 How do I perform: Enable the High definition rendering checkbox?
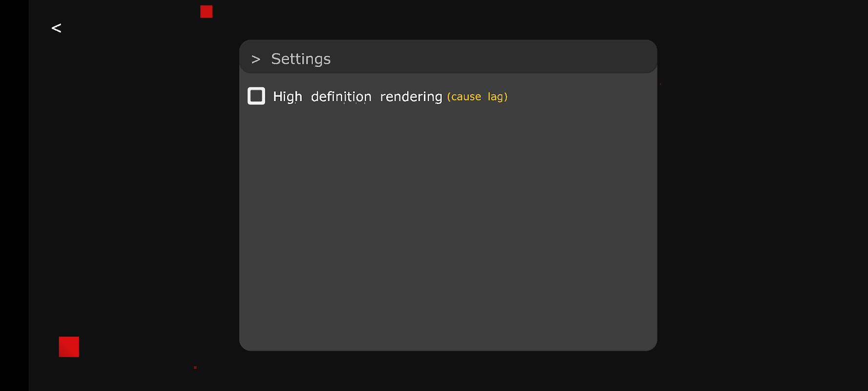[256, 96]
